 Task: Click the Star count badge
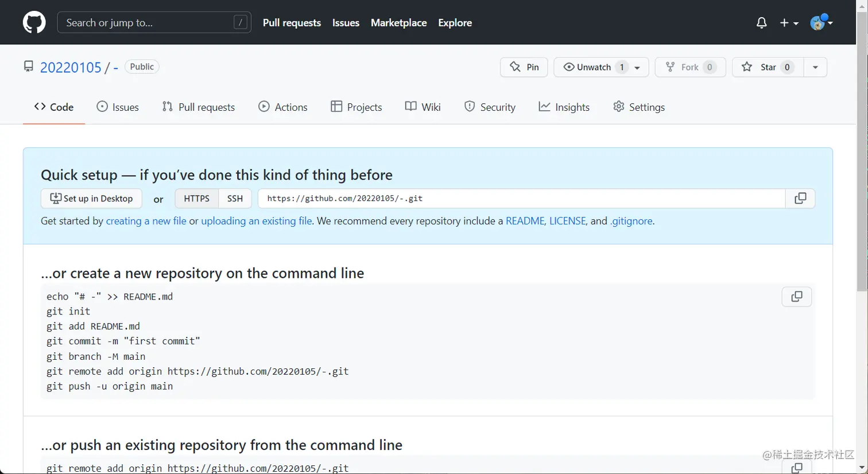(x=787, y=67)
